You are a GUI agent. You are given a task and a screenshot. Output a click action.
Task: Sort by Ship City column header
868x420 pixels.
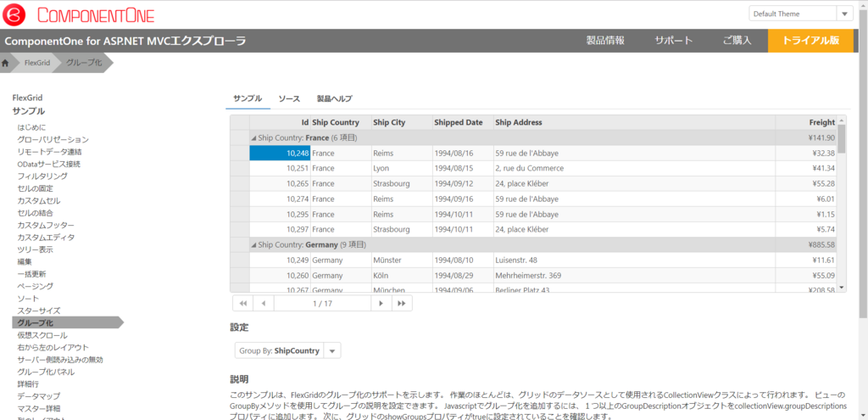tap(402, 122)
